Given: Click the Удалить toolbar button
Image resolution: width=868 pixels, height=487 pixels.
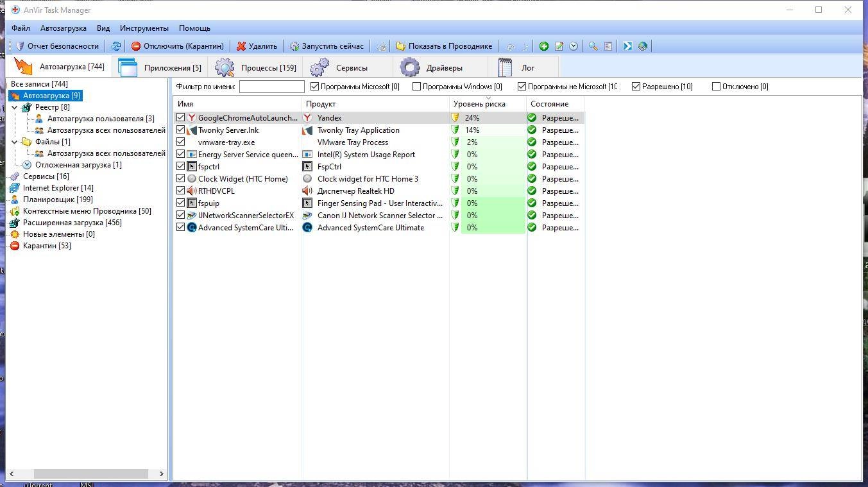Looking at the screenshot, I should pyautogui.click(x=257, y=46).
